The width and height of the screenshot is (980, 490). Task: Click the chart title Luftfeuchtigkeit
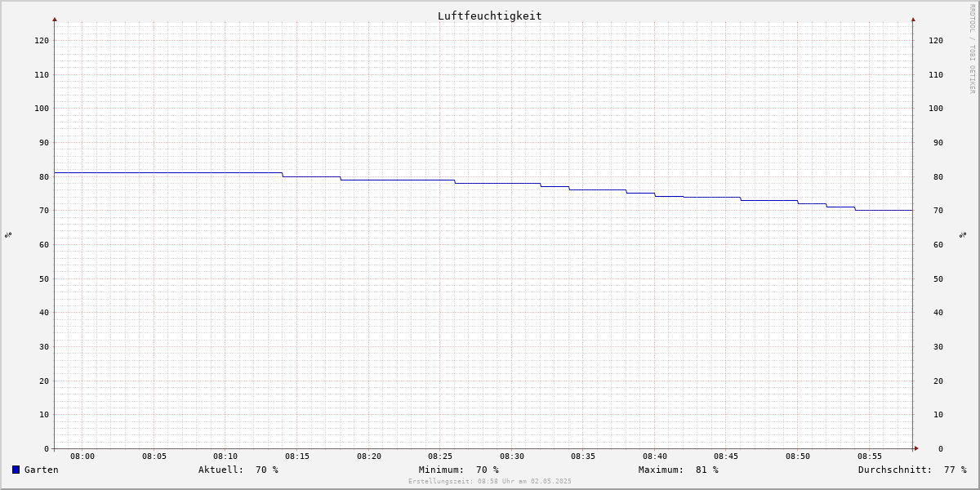(490, 16)
